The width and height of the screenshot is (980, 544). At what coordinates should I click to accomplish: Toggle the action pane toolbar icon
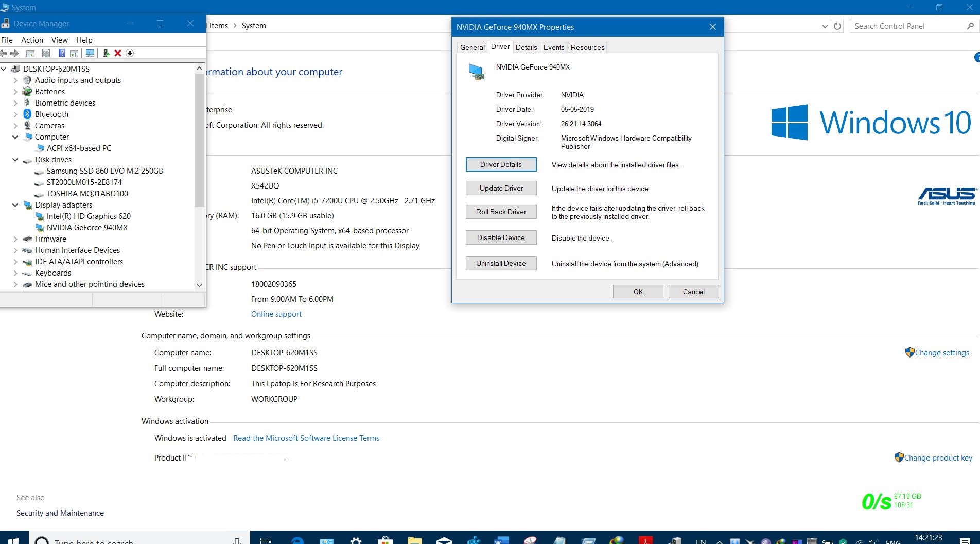click(74, 53)
